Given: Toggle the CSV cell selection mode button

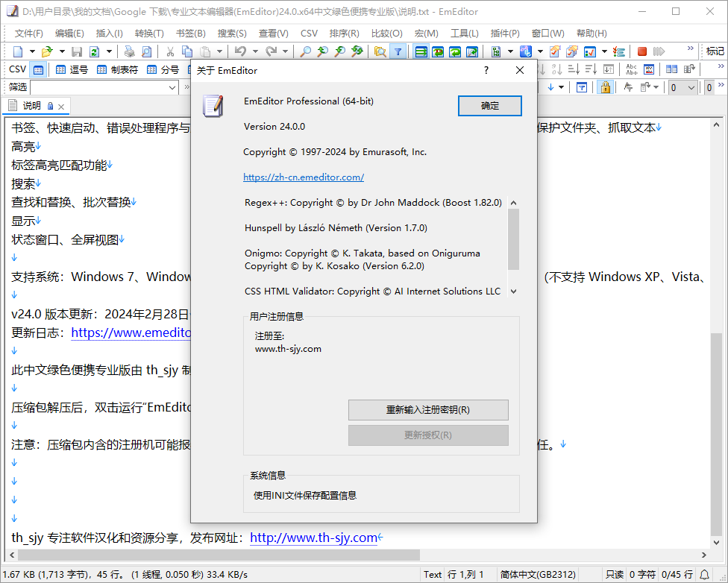Looking at the screenshot, I should [x=38, y=69].
